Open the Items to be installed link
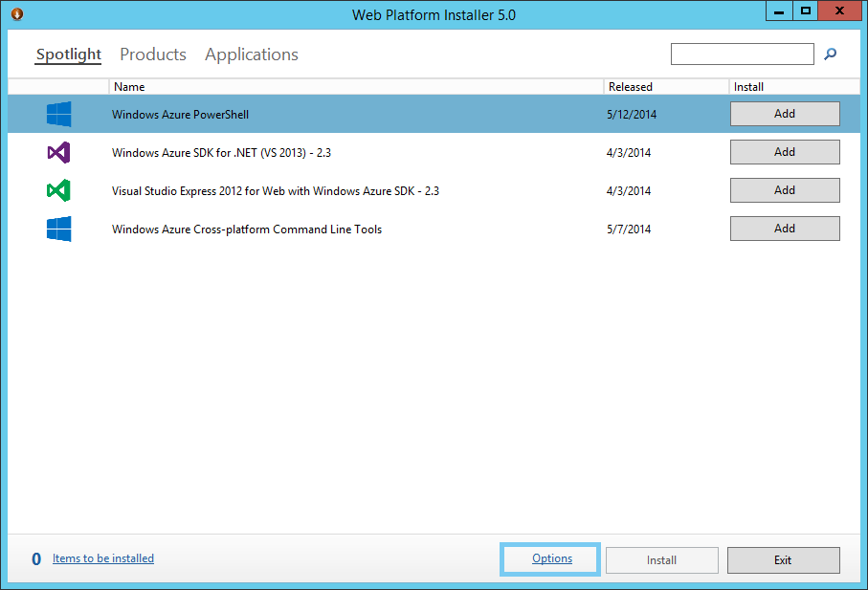 [103, 558]
